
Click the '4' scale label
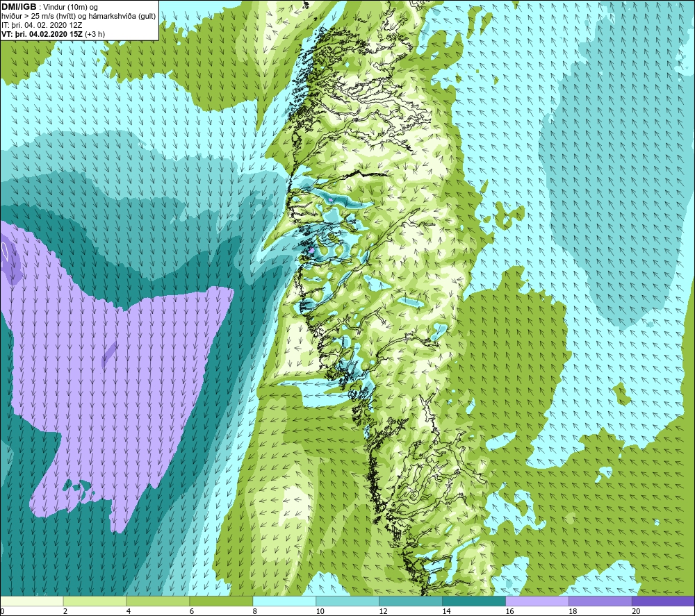click(129, 611)
